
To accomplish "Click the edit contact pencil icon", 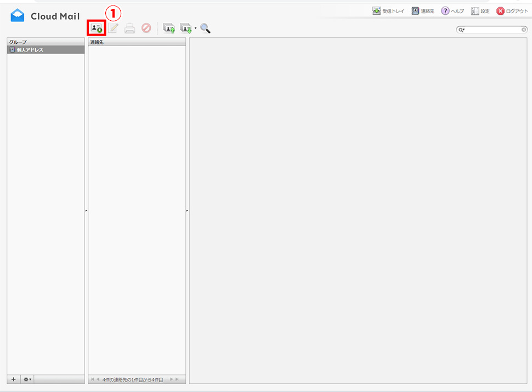I will tap(113, 28).
